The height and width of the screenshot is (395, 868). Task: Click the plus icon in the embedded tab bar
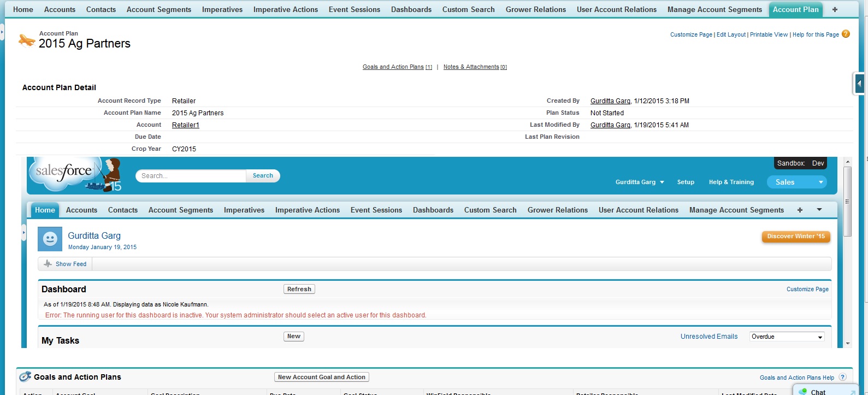coord(800,210)
